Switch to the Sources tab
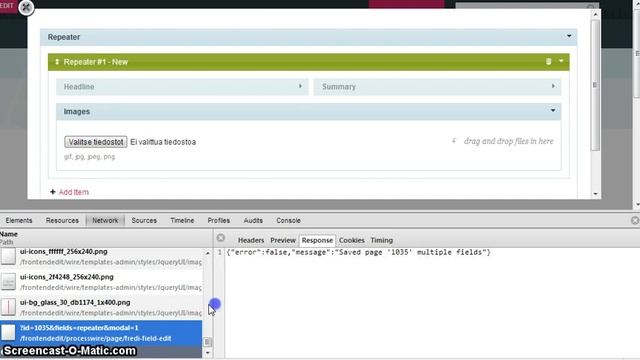 144,220
